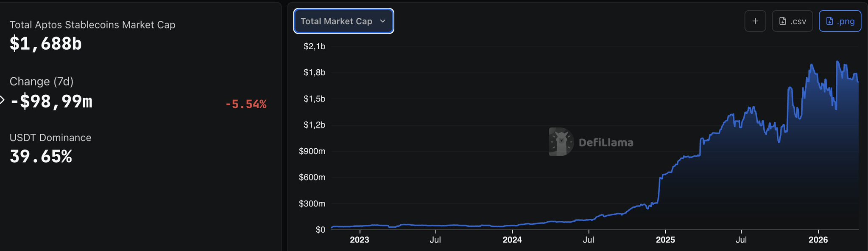868x251 pixels.
Task: Click the plus icon above the chart
Action: point(755,21)
